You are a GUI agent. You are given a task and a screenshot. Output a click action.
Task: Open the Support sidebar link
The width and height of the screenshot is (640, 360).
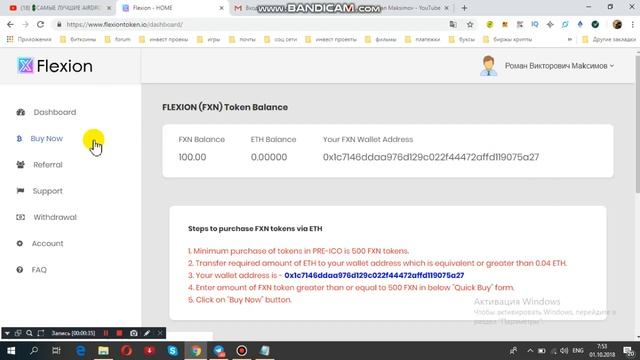[x=40, y=191]
